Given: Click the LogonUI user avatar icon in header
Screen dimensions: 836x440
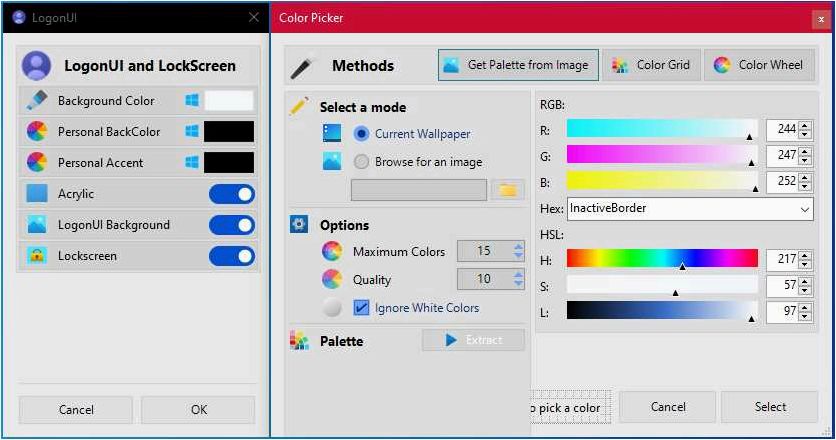Looking at the screenshot, I should pos(36,66).
